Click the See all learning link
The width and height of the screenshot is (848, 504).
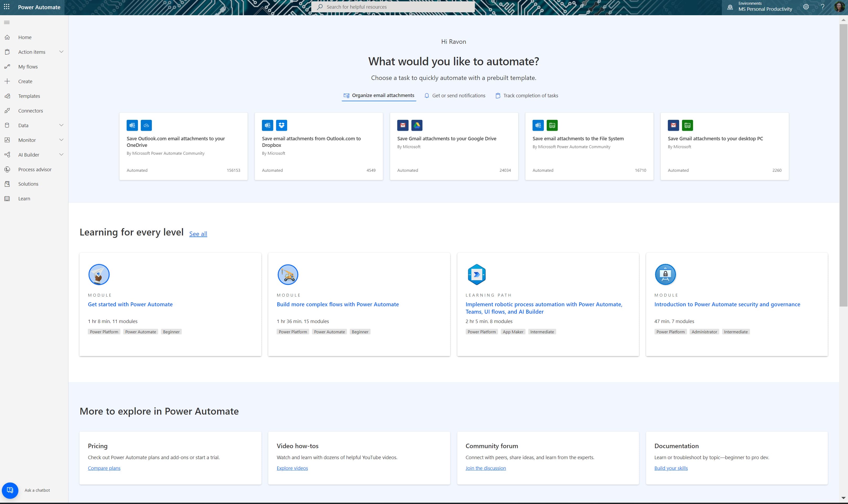click(x=198, y=234)
